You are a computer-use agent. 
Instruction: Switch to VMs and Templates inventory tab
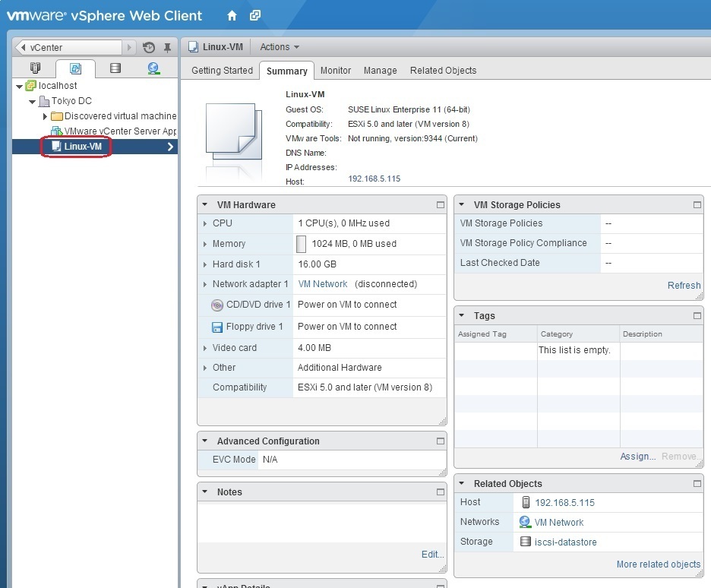pos(75,68)
